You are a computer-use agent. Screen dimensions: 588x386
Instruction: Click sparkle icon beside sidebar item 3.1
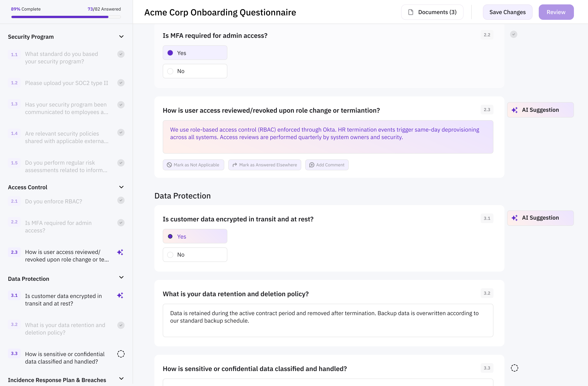coord(120,296)
